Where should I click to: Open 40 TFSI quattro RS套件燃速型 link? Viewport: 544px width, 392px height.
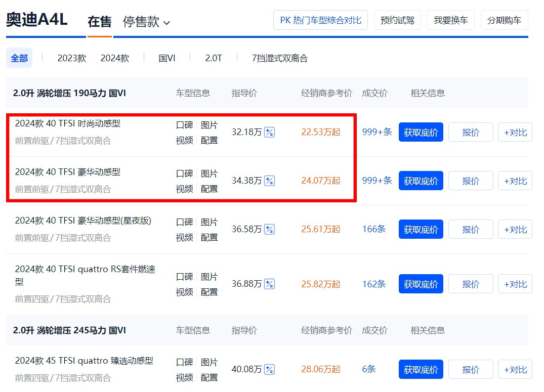(x=85, y=275)
